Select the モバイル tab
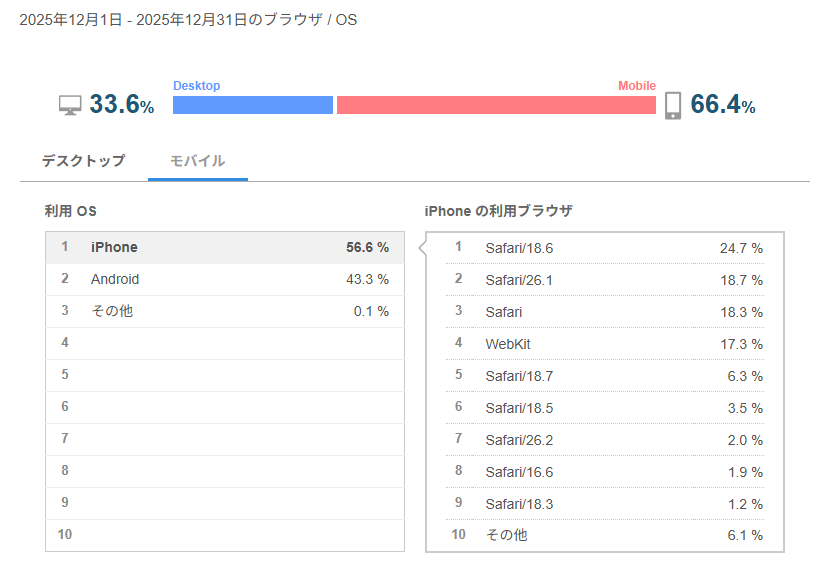This screenshot has height=571, width=830. tap(197, 161)
